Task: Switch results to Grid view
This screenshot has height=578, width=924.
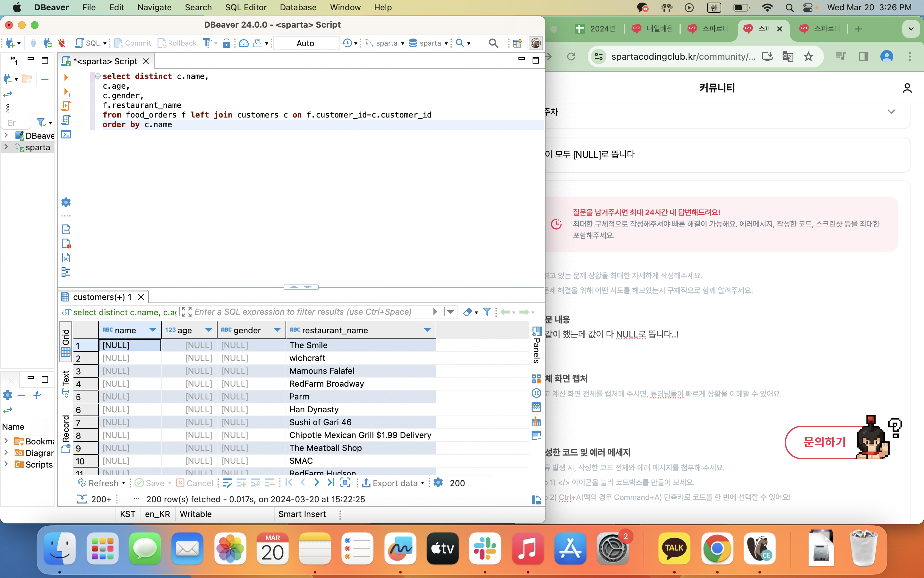Action: (66, 342)
